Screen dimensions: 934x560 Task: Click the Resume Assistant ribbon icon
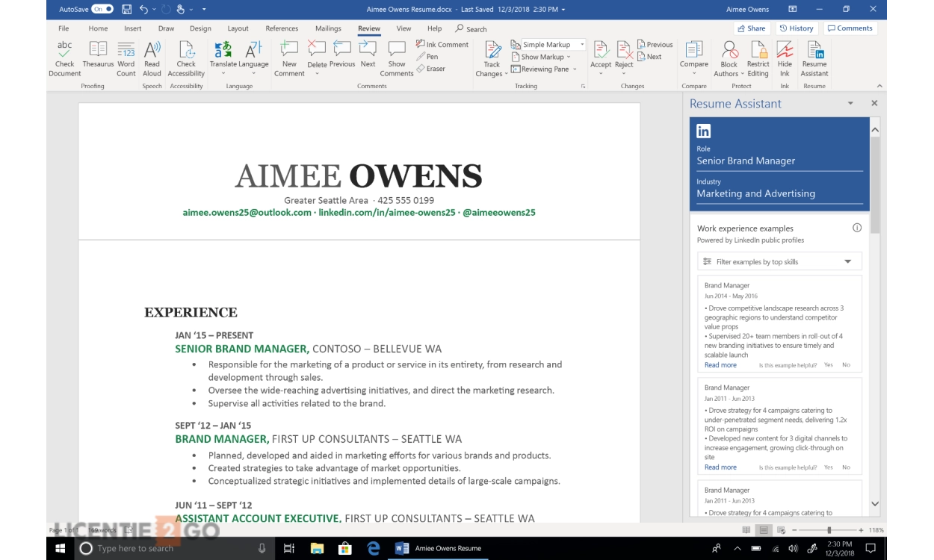click(814, 50)
